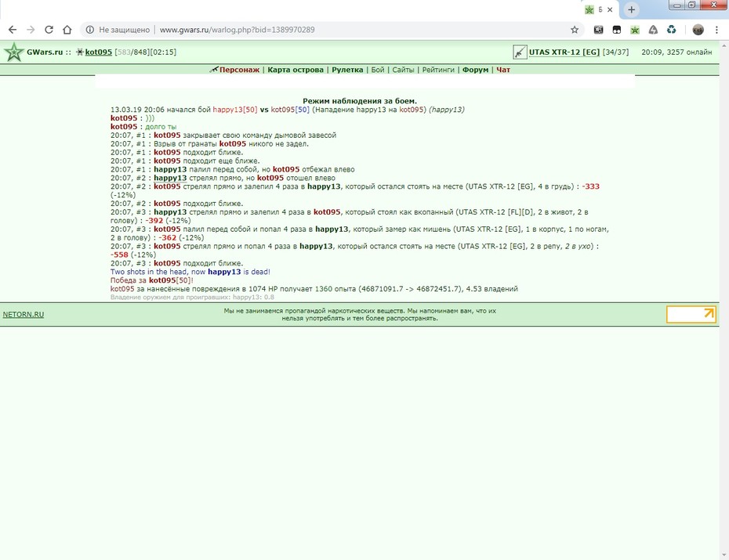Open Карта острова in the navigation bar

[x=296, y=70]
